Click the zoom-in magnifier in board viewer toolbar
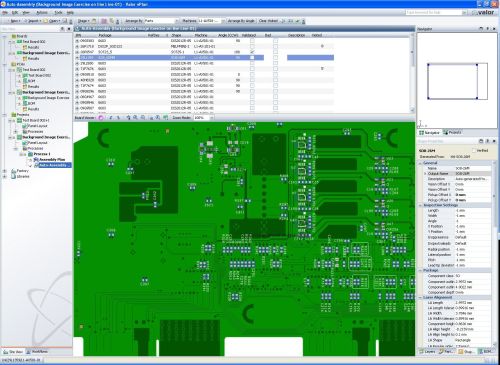The height and width of the screenshot is (365, 500). [136, 118]
